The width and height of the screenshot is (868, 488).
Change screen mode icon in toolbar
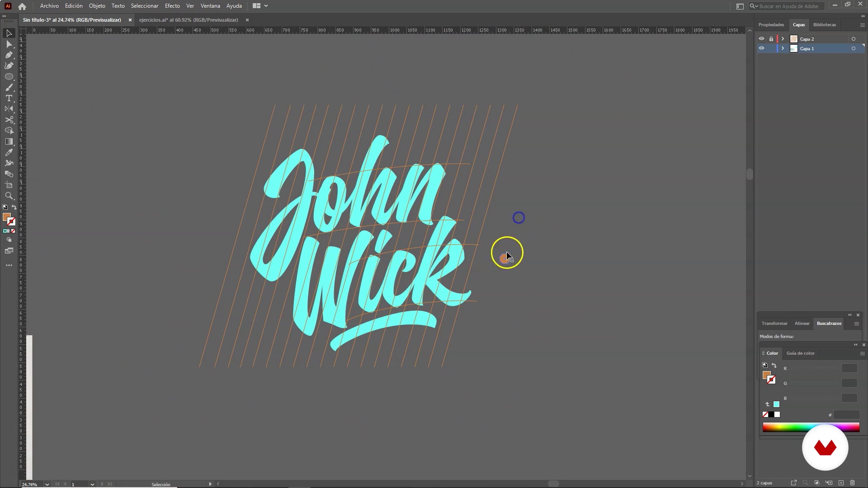tap(9, 251)
